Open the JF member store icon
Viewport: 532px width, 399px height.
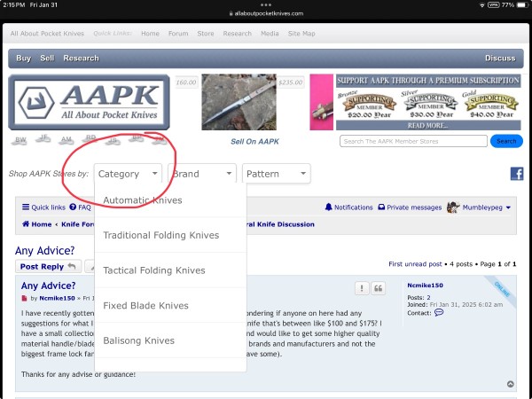(43, 138)
